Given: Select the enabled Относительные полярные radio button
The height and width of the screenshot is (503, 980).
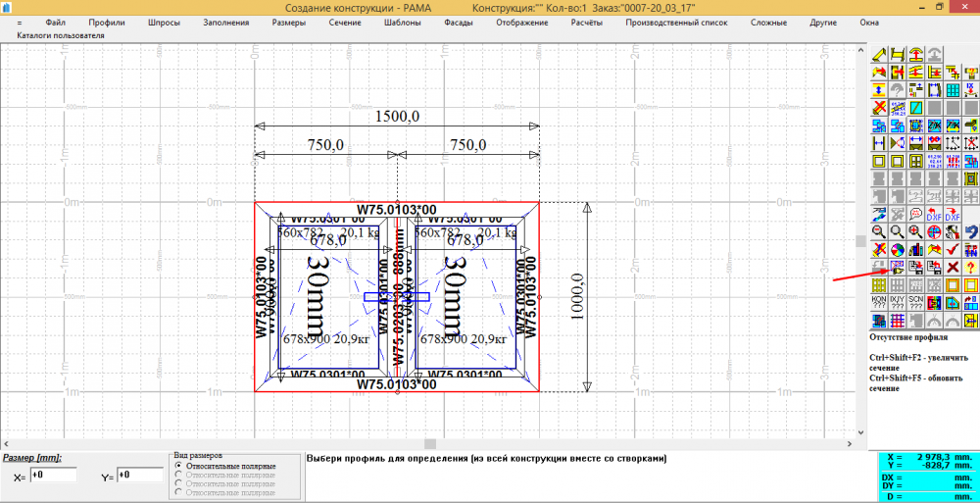Looking at the screenshot, I should pyautogui.click(x=180, y=466).
